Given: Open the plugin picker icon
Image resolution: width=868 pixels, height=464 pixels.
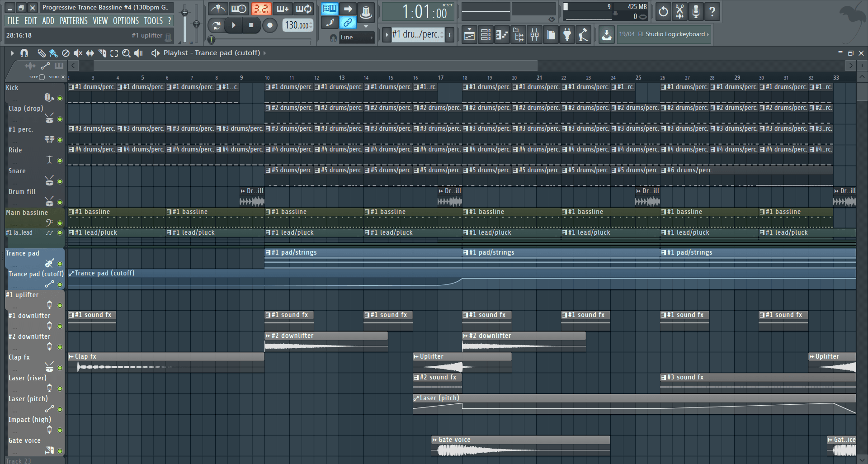Looking at the screenshot, I should 567,34.
